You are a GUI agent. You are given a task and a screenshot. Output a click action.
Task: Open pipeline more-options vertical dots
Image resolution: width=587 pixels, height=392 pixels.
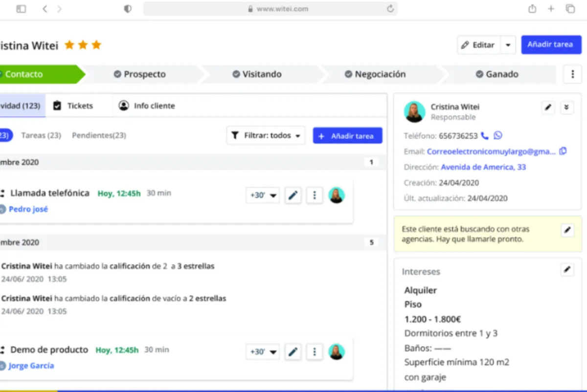pos(572,74)
